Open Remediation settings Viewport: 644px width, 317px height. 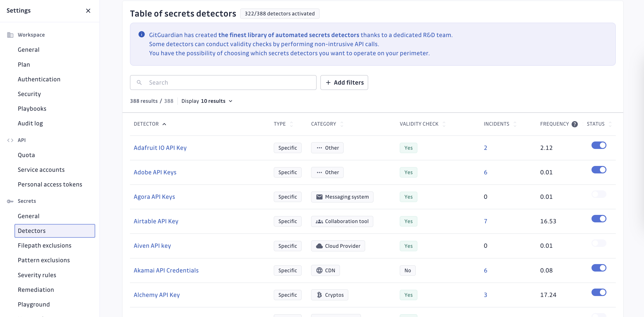point(36,290)
